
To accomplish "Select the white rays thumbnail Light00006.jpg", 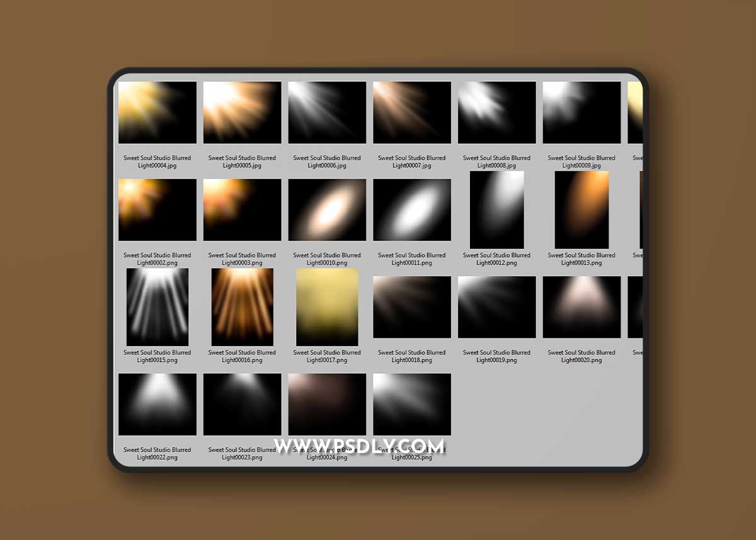I will coord(327,111).
